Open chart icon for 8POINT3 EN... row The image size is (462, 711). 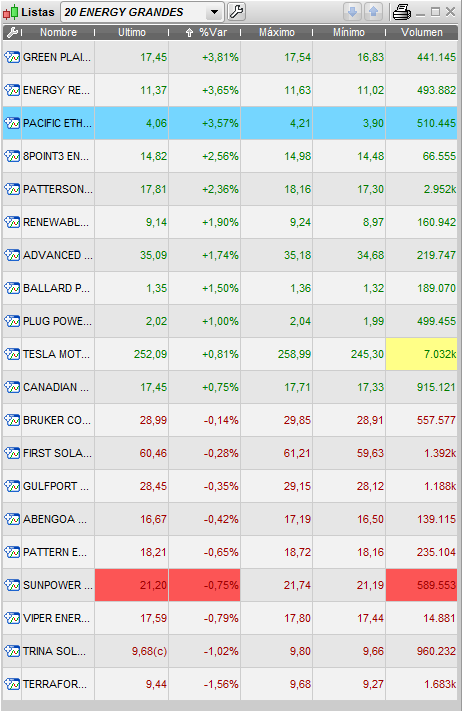click(12, 156)
